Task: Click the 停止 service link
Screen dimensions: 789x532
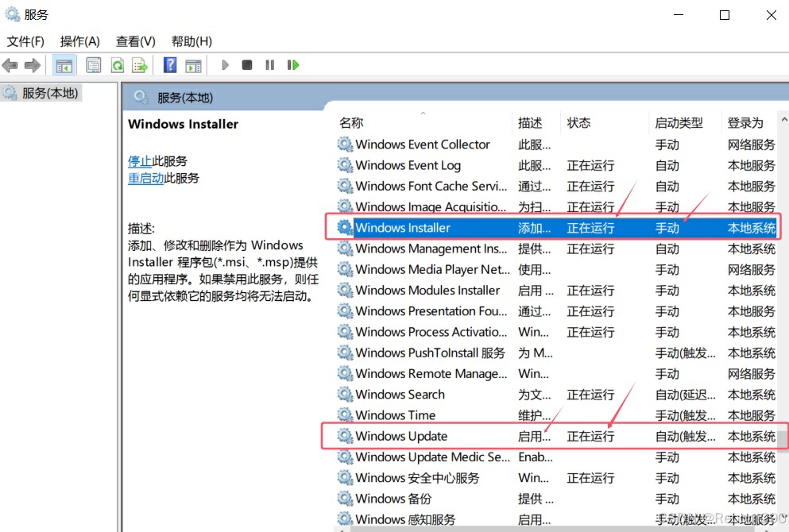Action: pos(140,161)
